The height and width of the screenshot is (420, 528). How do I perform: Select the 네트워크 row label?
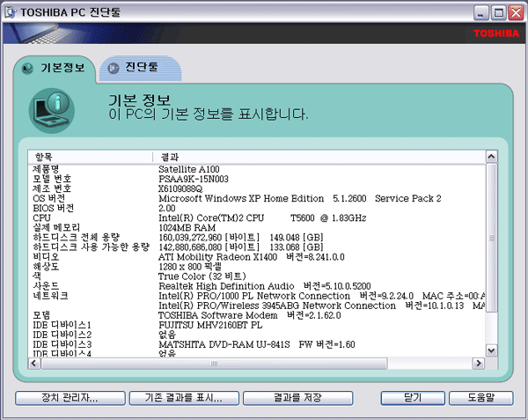[x=50, y=296]
